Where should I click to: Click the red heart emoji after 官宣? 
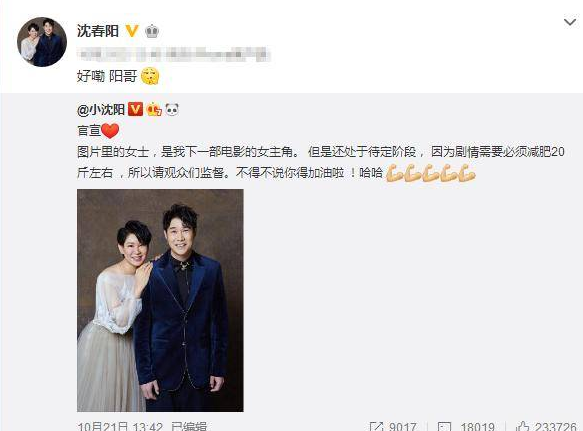(110, 131)
